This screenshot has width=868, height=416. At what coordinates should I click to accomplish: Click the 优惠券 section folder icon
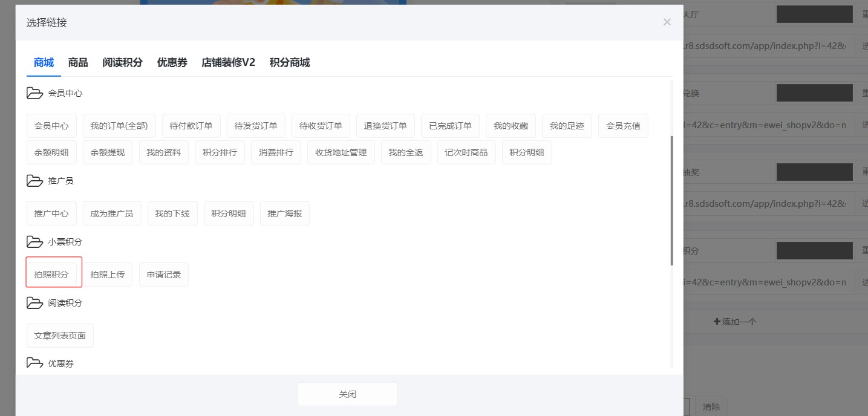(35, 363)
